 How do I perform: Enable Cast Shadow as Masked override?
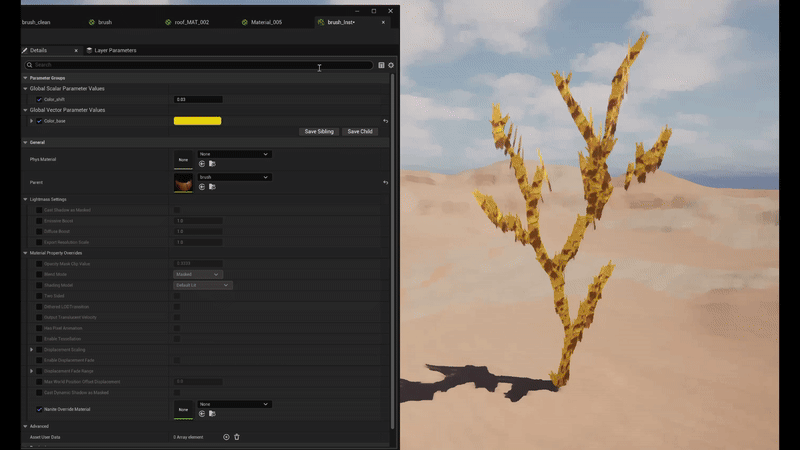(x=39, y=210)
